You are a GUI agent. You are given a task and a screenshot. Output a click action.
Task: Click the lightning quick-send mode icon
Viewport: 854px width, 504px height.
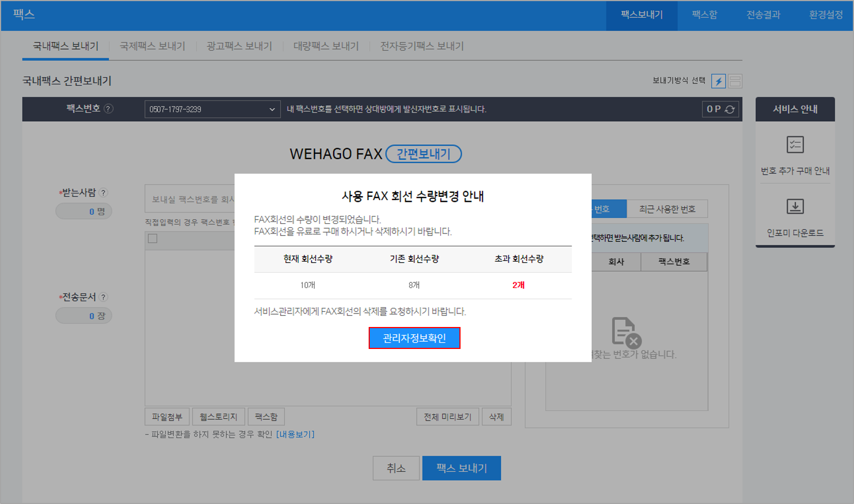(718, 81)
